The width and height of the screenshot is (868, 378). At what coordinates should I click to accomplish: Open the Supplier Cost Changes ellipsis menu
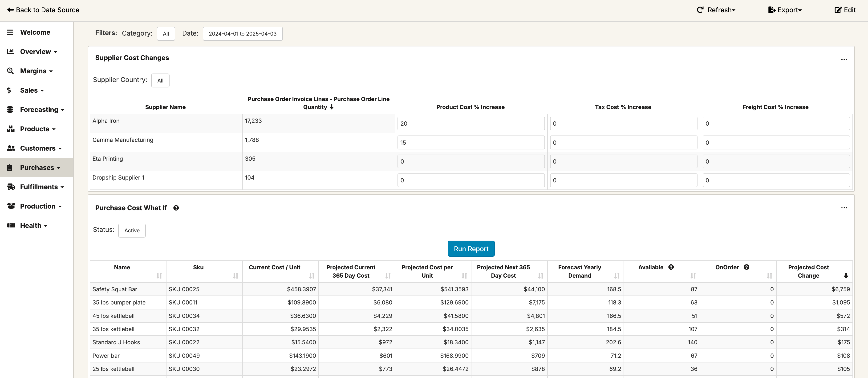click(x=844, y=59)
